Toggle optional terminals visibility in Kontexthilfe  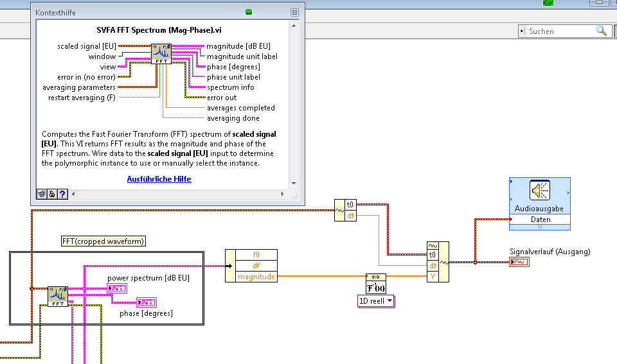pyautogui.click(x=41, y=194)
